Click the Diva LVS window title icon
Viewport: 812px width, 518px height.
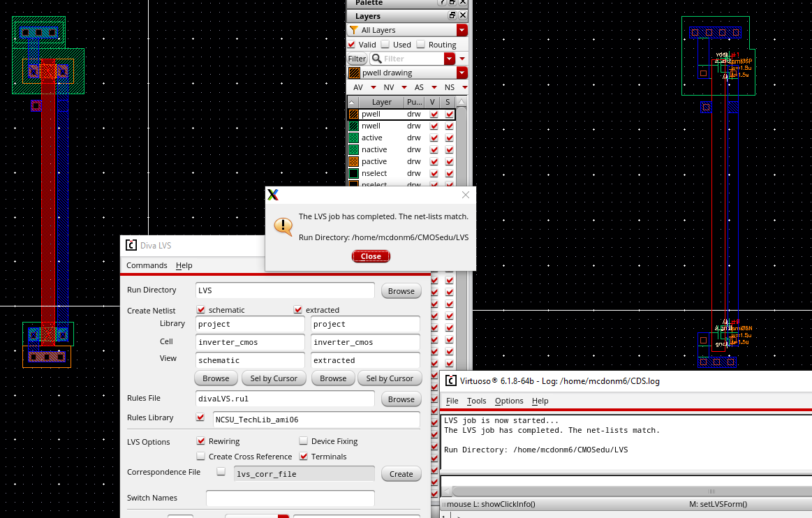click(131, 246)
